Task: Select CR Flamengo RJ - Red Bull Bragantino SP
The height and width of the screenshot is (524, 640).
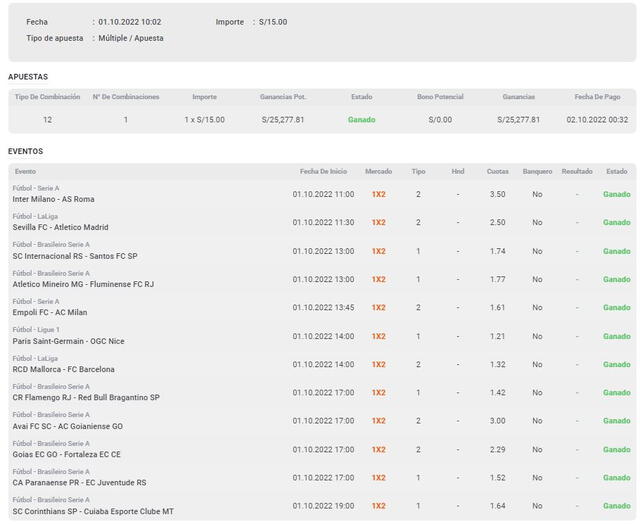Action: click(86, 397)
